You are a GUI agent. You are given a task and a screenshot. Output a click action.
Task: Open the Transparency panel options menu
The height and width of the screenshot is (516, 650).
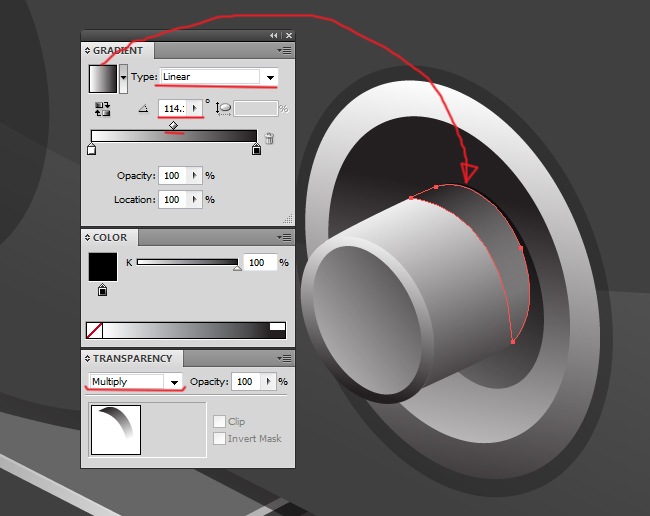pos(285,359)
